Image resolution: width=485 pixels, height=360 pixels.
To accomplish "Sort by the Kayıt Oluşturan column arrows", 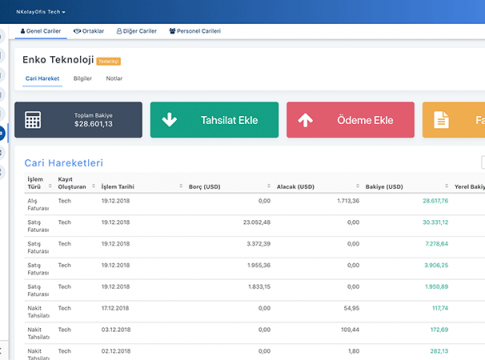I will point(94,186).
